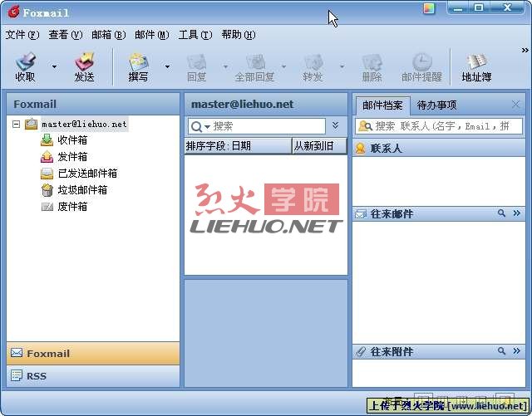
Task: Open the search magnifier options dropdown
Action: [200, 127]
